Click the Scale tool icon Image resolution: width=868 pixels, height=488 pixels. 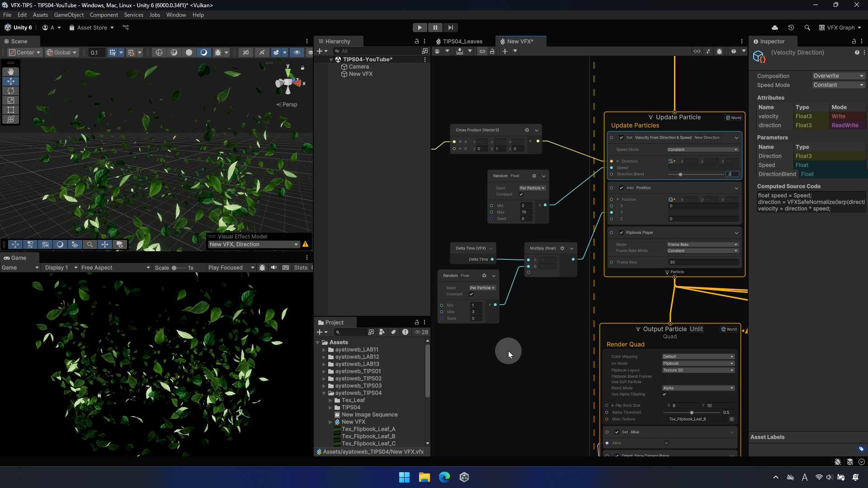[11, 100]
